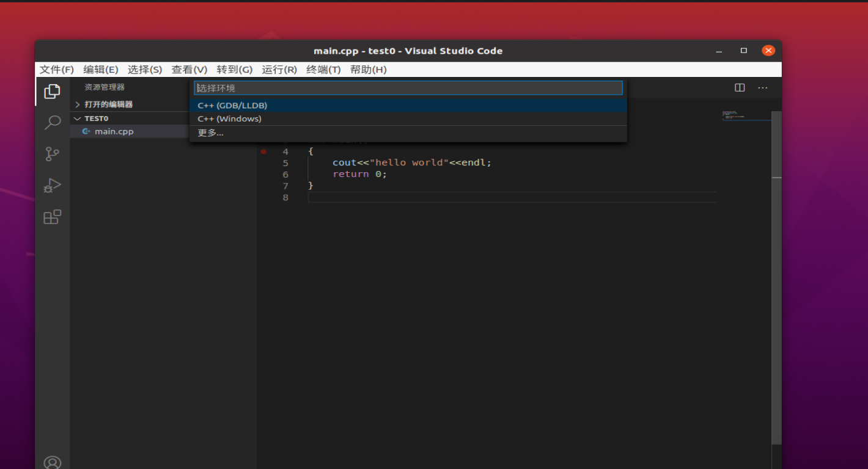Focus the 选择环境 input box
The image size is (868, 469).
click(x=408, y=88)
